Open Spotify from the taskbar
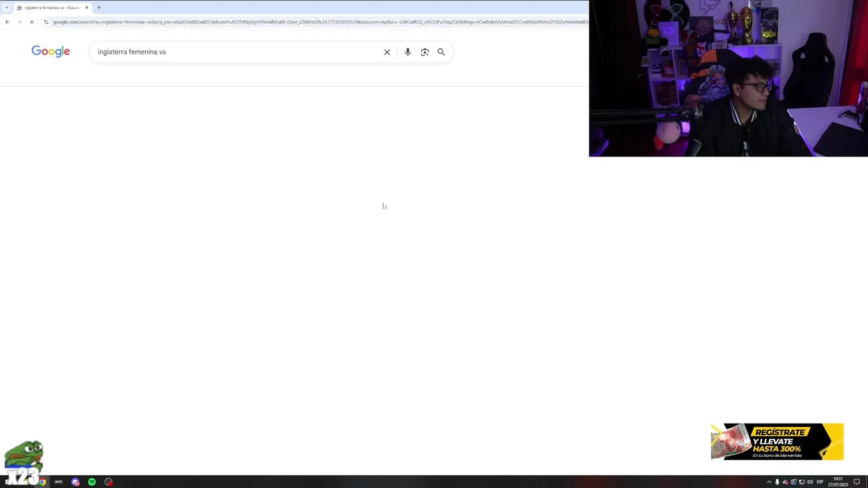The width and height of the screenshot is (868, 488). [92, 482]
